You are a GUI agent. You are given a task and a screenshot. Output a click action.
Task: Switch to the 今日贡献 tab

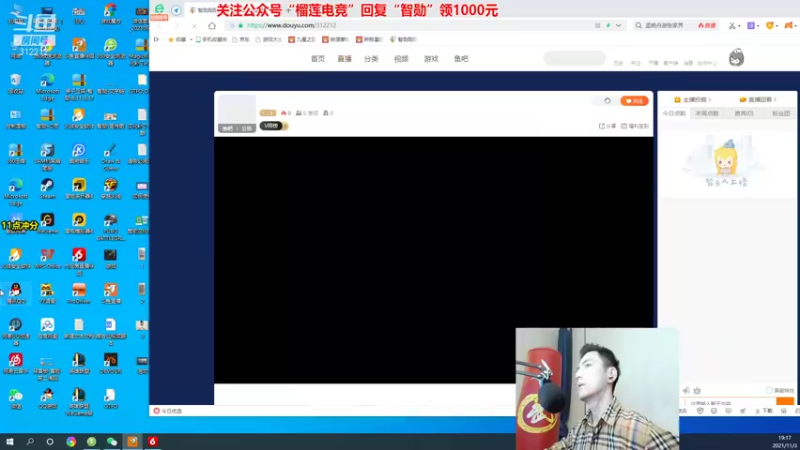click(x=674, y=113)
